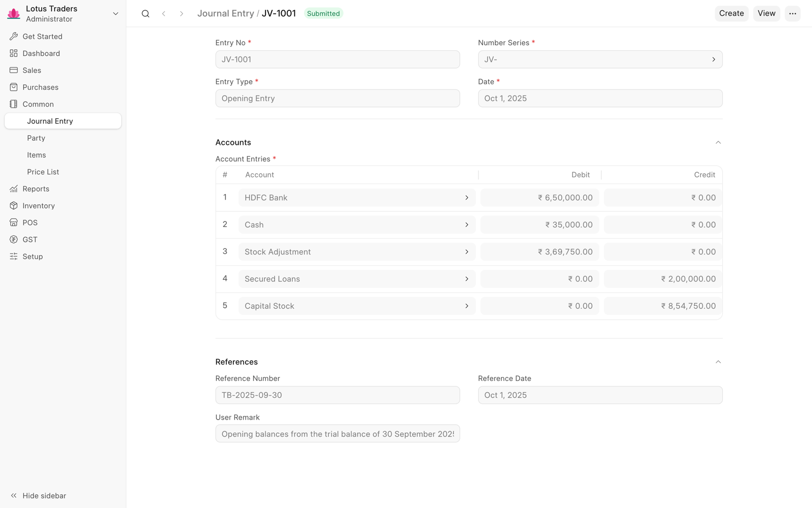The height and width of the screenshot is (508, 812).
Task: Go forward with the right arrow
Action: 181,14
